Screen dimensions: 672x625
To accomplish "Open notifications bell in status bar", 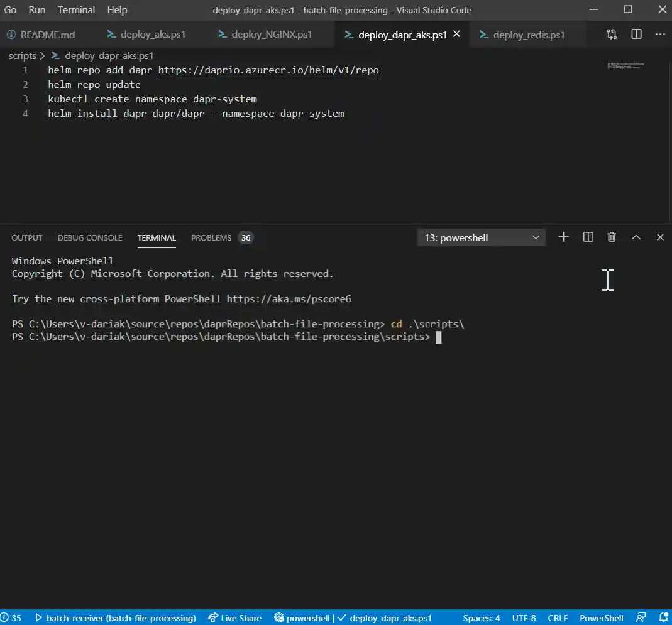I will (x=663, y=617).
